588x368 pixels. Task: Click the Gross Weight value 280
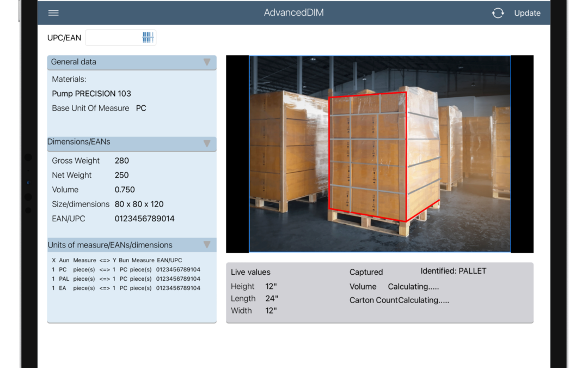tap(121, 160)
